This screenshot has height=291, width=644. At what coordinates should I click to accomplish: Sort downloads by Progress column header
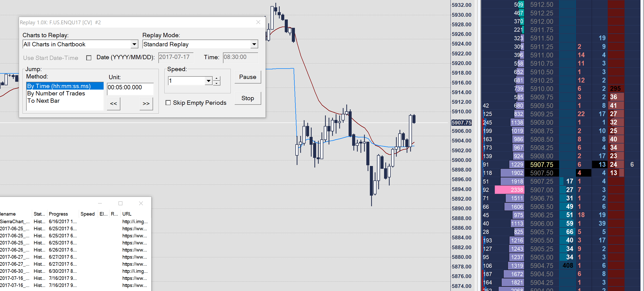[58, 214]
